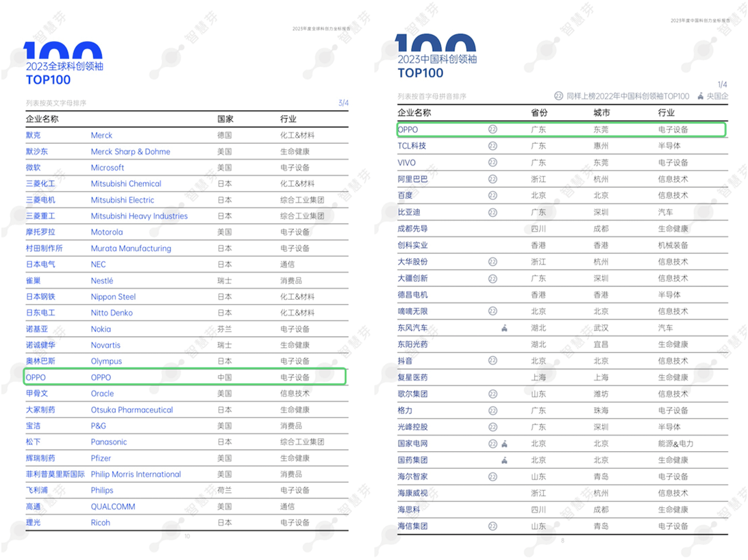Screen dimensions: 748x560
Task: Click the 22 badge in the 抖音 row
Action: tap(493, 361)
